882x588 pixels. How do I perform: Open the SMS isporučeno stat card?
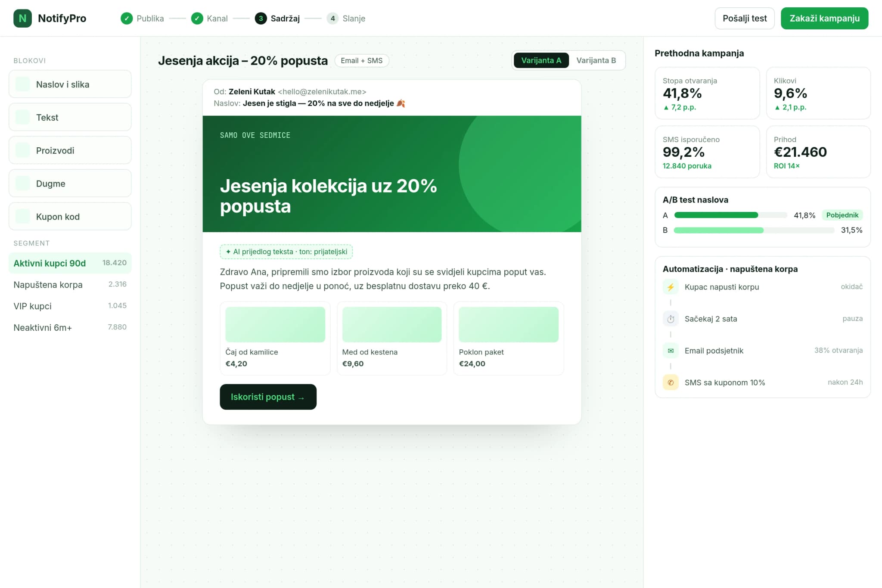(x=707, y=152)
